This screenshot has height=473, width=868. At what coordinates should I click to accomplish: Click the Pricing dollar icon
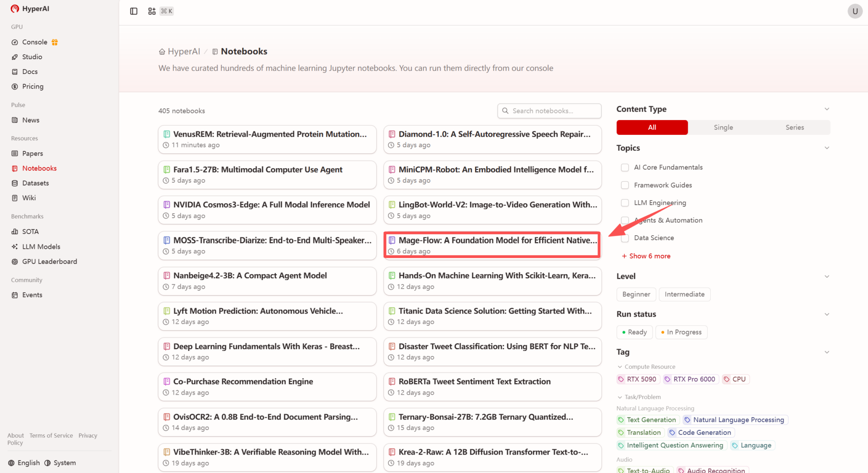pos(14,87)
